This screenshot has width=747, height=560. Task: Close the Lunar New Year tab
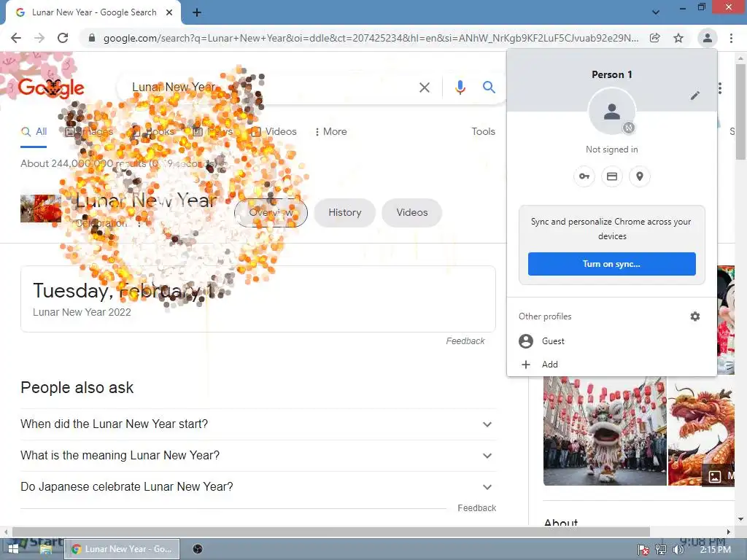click(x=169, y=12)
